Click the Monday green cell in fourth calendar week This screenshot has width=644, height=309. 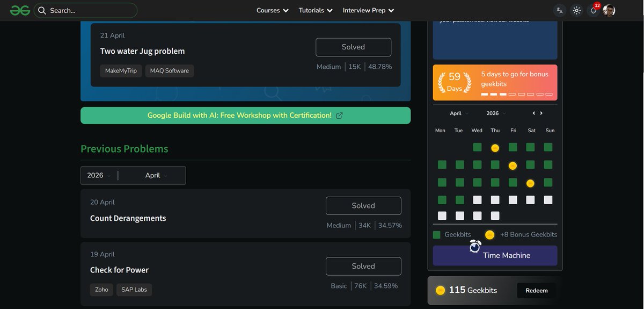tap(442, 200)
